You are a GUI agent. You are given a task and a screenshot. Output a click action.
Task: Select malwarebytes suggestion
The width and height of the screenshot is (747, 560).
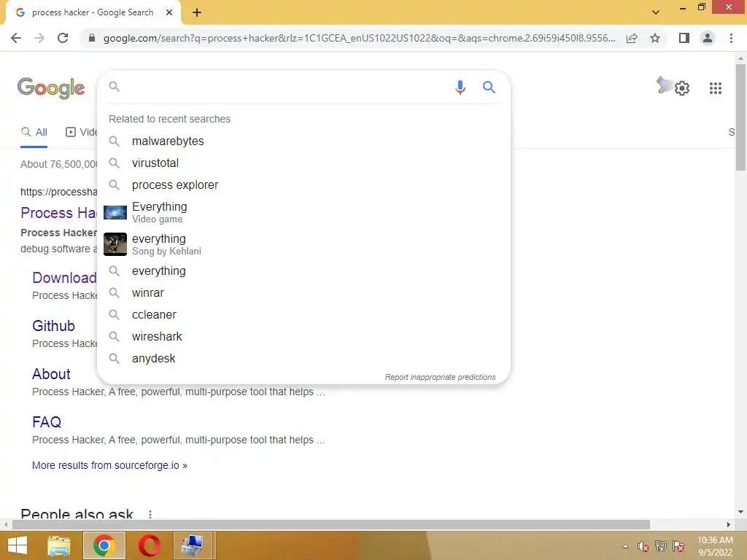click(303, 141)
